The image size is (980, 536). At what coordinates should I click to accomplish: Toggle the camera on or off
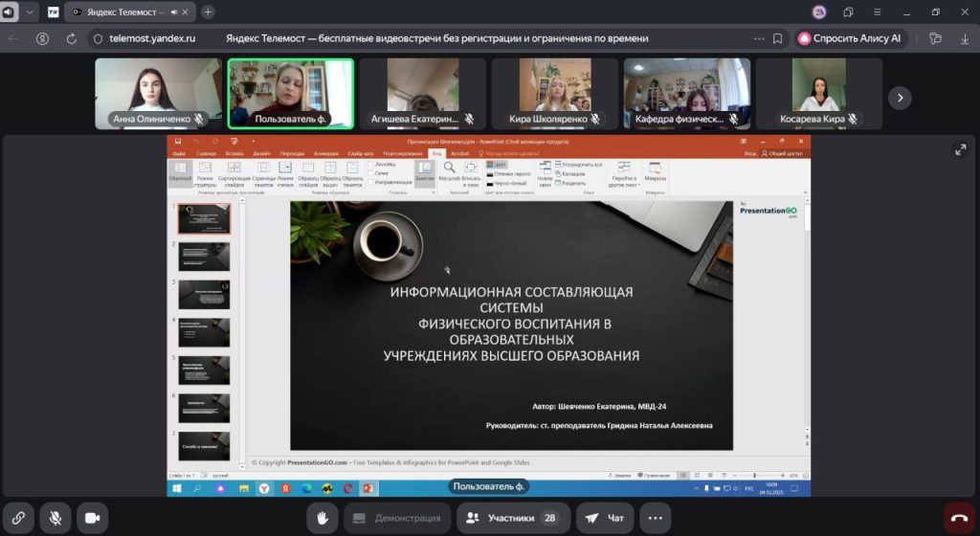click(x=93, y=518)
